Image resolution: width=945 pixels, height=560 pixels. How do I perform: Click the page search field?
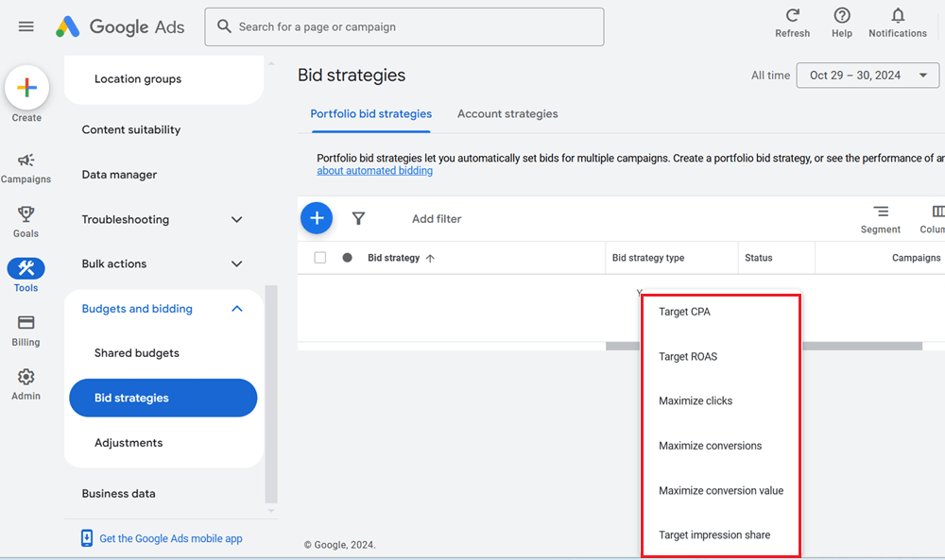tap(404, 26)
